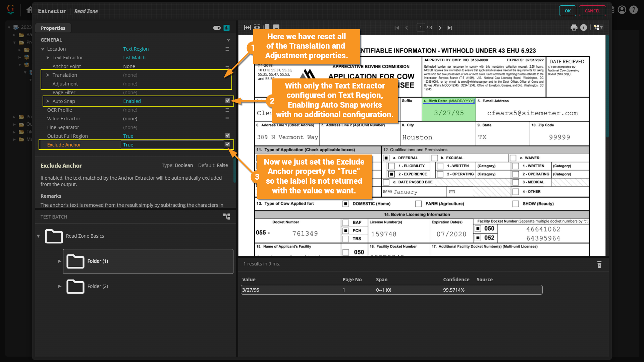The height and width of the screenshot is (362, 644).
Task: Click the diagnostics chart icon in Properties
Action: 227,28
